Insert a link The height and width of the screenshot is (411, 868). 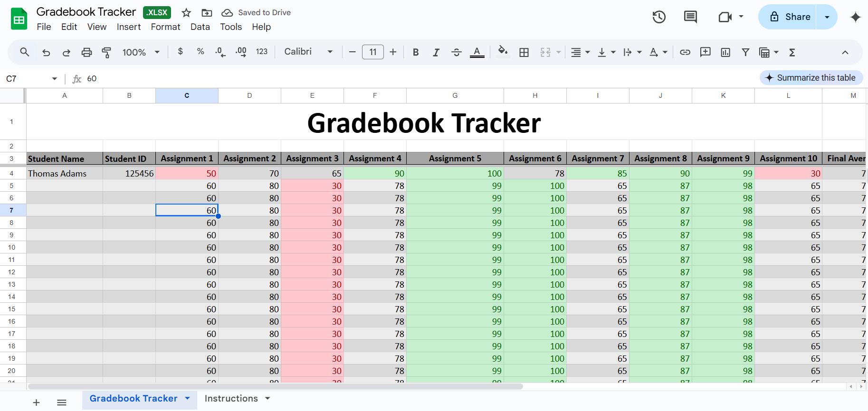pyautogui.click(x=685, y=52)
